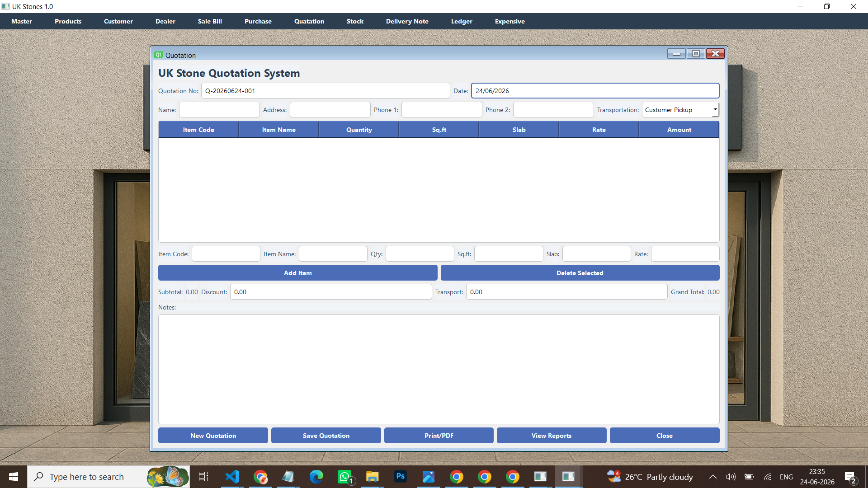This screenshot has height=488, width=868.
Task: Open the Ledger menu
Action: click(x=462, y=21)
